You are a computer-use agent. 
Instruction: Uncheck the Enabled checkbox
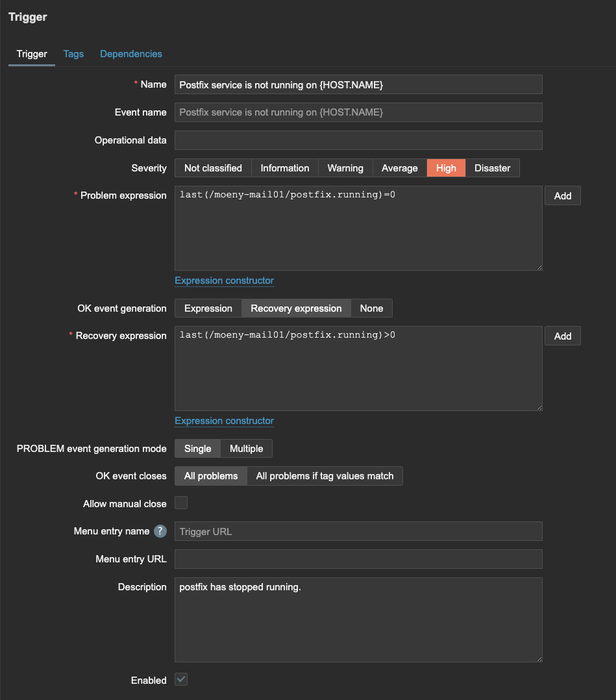181,679
